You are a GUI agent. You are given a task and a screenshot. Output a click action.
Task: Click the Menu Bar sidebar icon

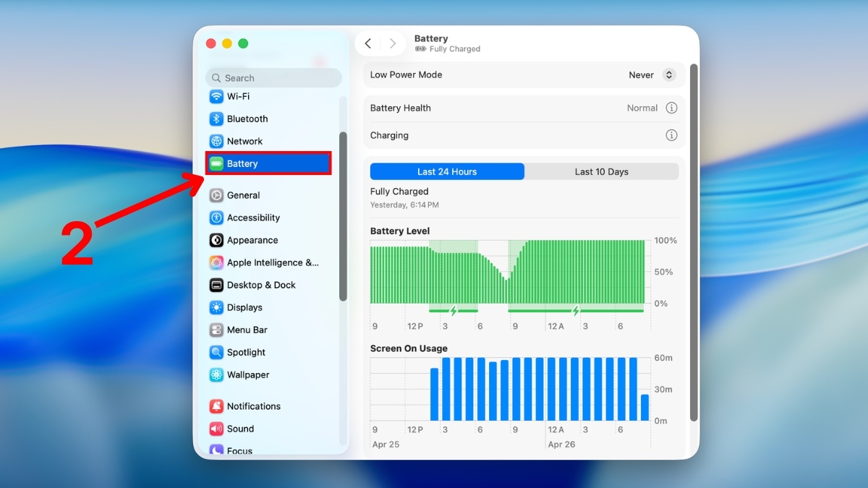coord(216,330)
